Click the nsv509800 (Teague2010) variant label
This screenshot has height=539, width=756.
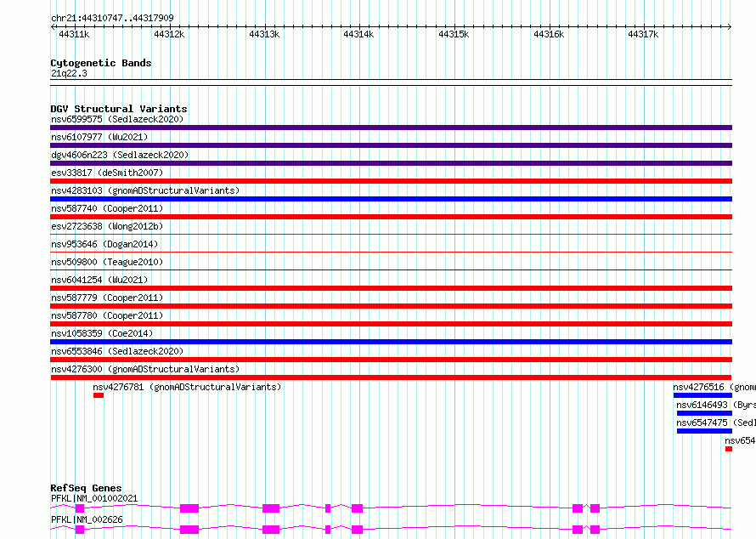tap(107, 262)
